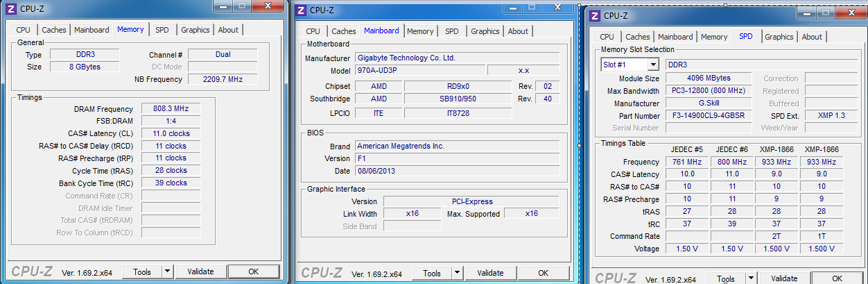Viewport: 868px width, 284px height.
Task: Click CPU-Z app icon in Mainboard window title bar
Action: click(300, 10)
